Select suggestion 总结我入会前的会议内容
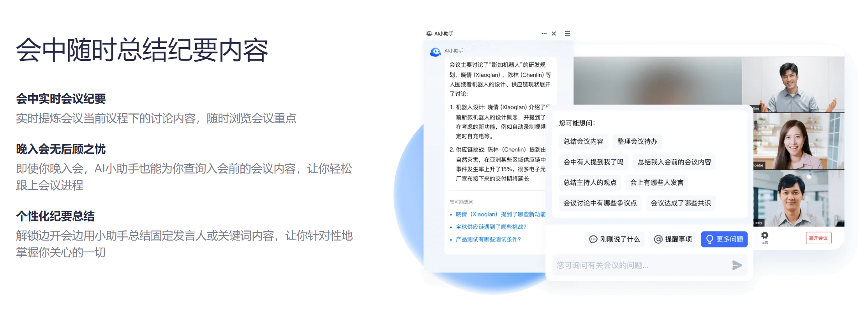 674,162
